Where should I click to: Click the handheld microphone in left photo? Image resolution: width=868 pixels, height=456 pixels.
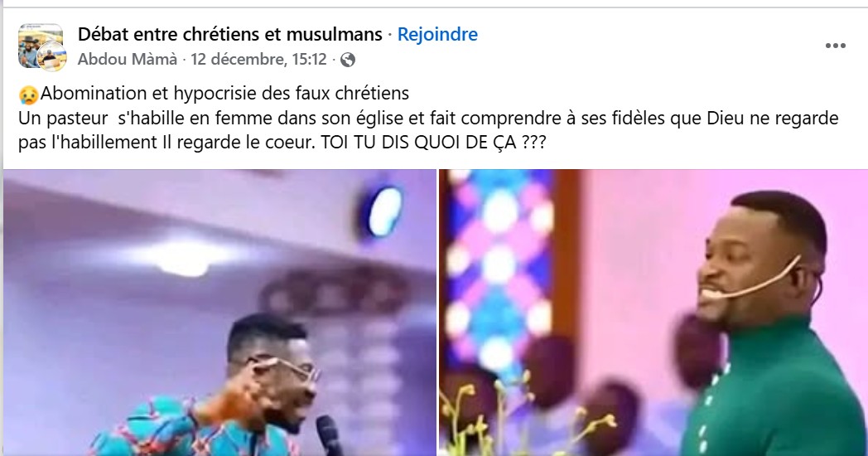tap(330, 435)
